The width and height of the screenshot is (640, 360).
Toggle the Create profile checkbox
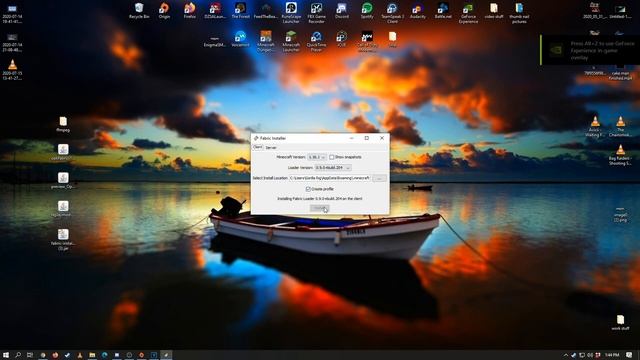click(x=308, y=189)
